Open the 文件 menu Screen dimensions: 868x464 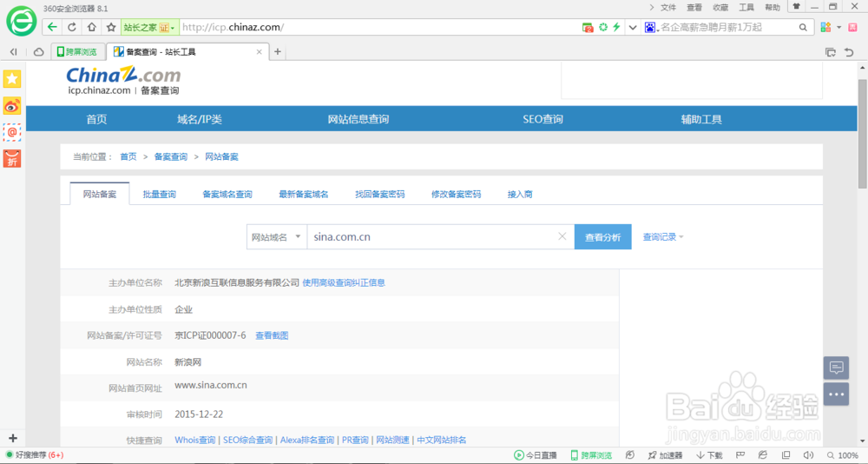coord(668,7)
